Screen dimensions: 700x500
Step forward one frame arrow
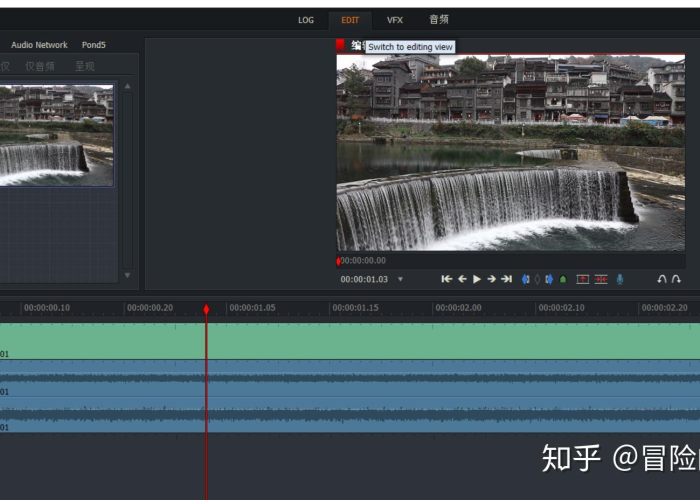tap(492, 279)
